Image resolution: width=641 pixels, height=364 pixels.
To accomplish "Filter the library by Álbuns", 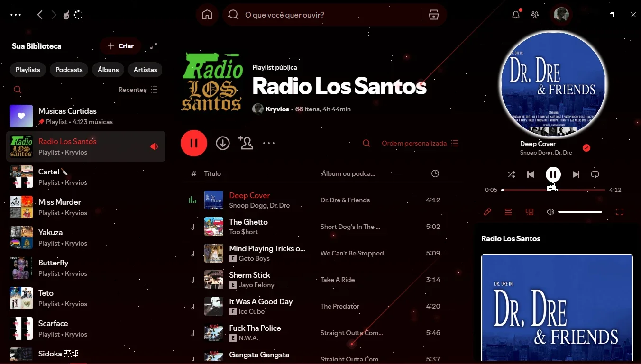I will tap(108, 70).
